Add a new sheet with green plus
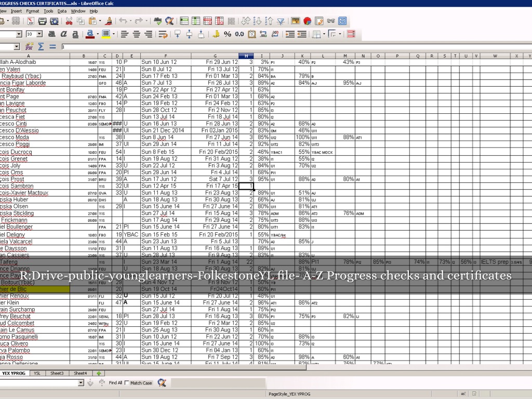This screenshot has height=399, width=532. point(99,373)
